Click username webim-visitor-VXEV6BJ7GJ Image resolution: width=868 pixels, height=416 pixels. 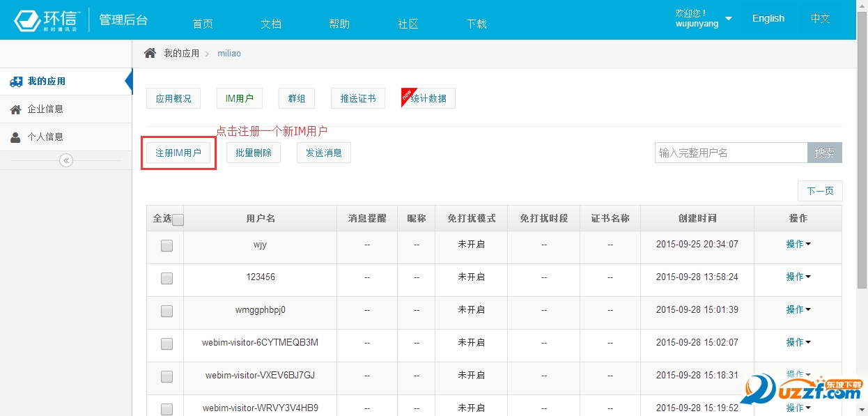click(261, 375)
